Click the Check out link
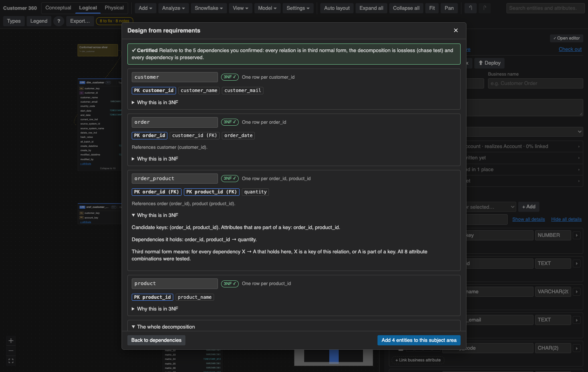This screenshot has width=588, height=372. point(570,49)
